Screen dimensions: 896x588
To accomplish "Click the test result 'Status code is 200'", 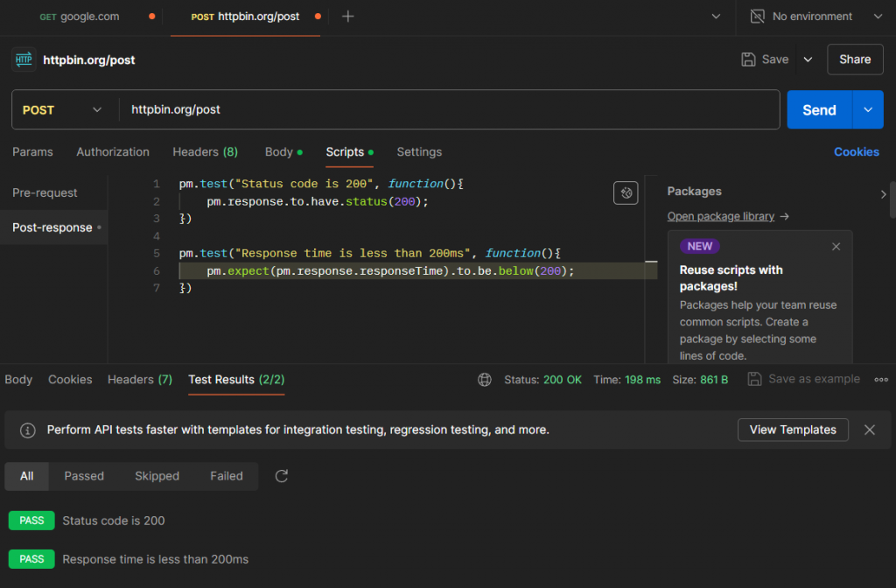I will coord(113,521).
